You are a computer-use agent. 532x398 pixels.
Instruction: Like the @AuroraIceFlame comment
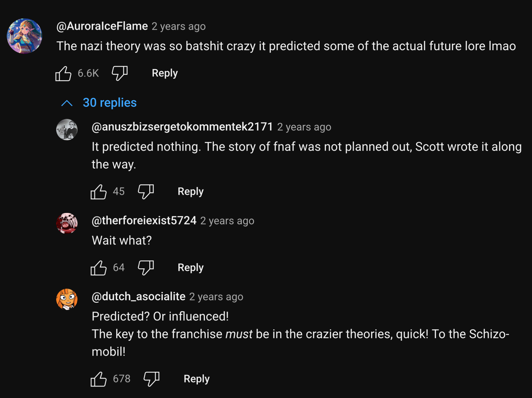click(63, 73)
